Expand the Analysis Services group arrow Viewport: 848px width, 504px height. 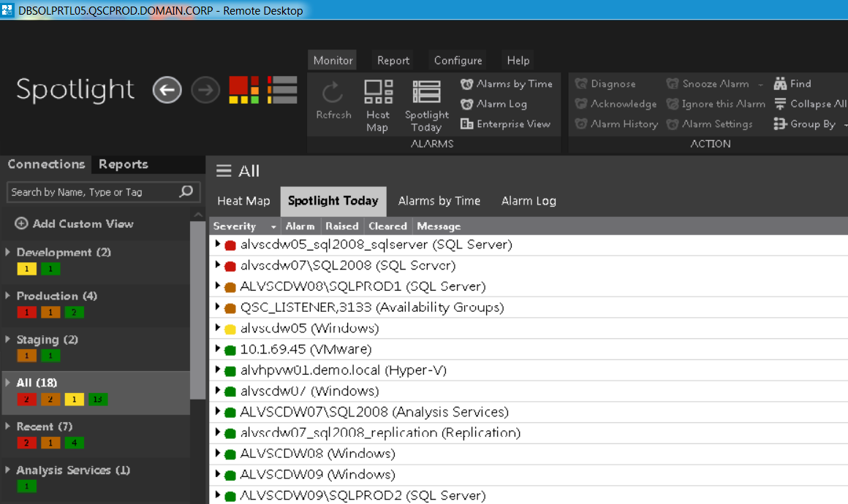coord(7,470)
